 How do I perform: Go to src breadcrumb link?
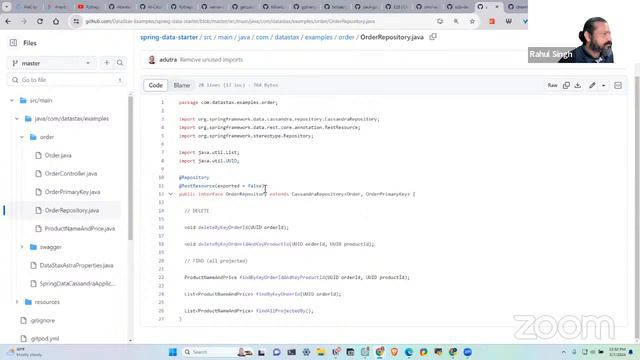[208, 37]
